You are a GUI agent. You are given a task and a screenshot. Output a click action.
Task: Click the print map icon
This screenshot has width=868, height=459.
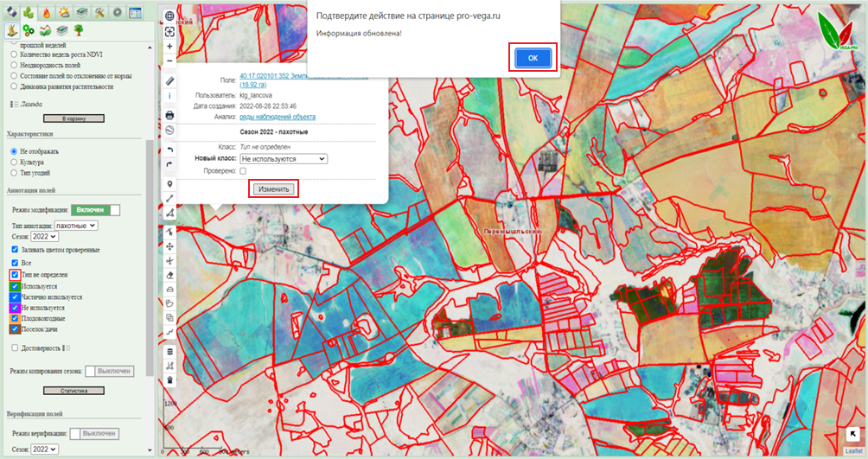click(169, 114)
